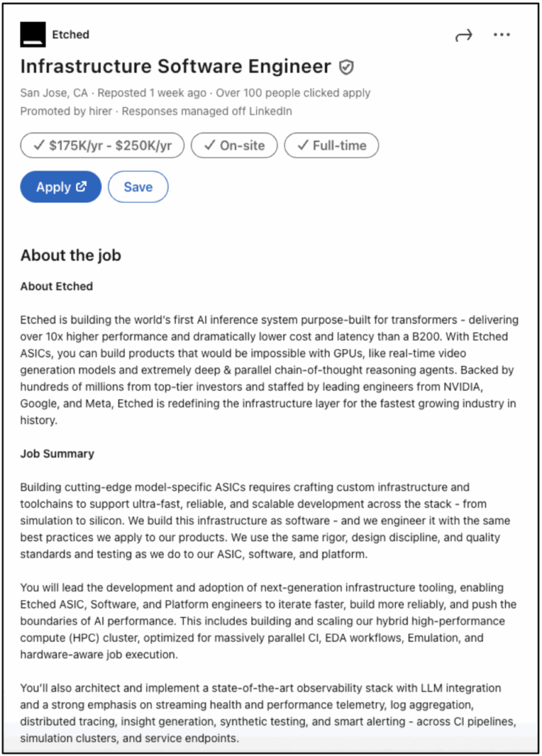
Task: Click the external link icon on Apply
Action: [x=81, y=187]
